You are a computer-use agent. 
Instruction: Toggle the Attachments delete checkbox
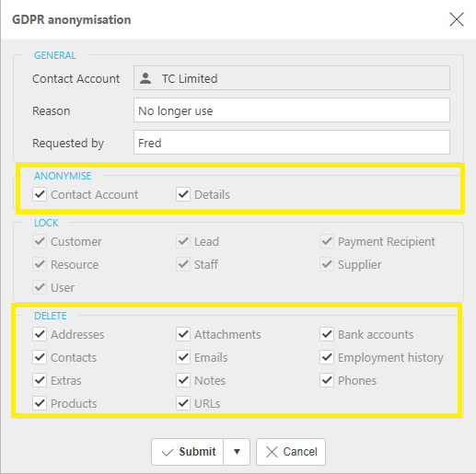click(x=183, y=334)
